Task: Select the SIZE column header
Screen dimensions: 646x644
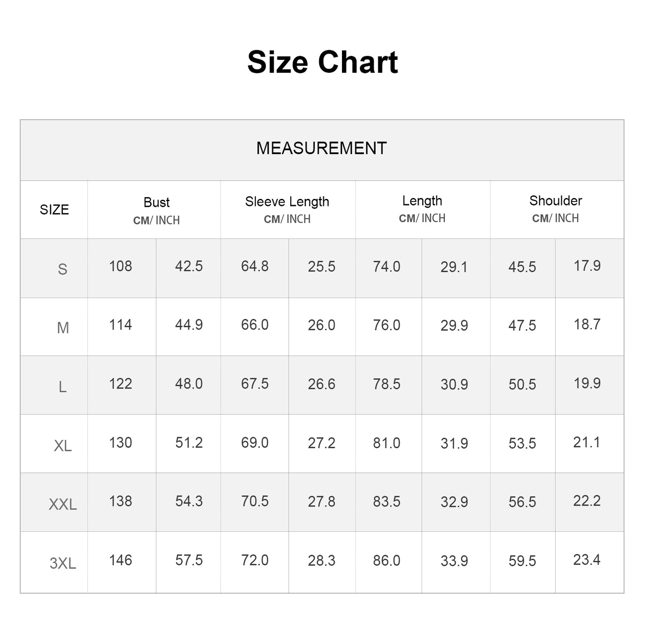Action: point(54,210)
